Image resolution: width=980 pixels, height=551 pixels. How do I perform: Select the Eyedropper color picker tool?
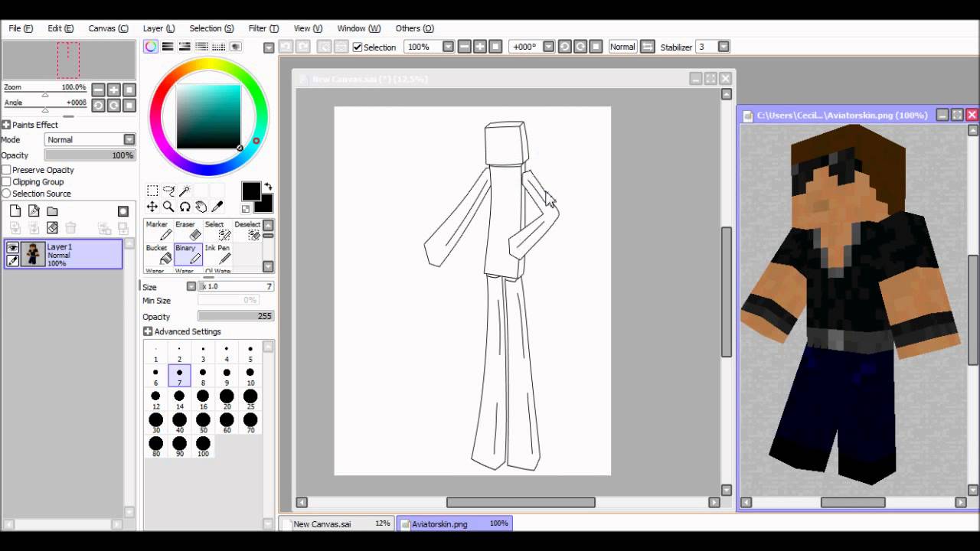pyautogui.click(x=217, y=207)
